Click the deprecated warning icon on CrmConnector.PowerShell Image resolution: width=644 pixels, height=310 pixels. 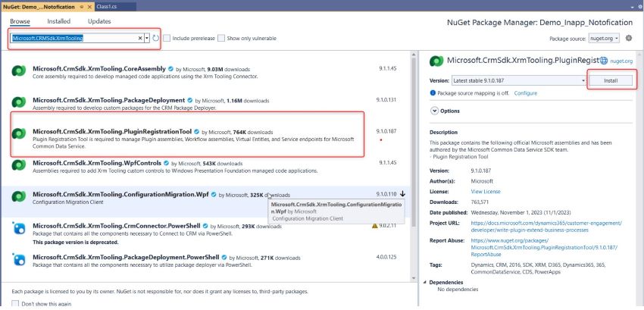[374, 226]
